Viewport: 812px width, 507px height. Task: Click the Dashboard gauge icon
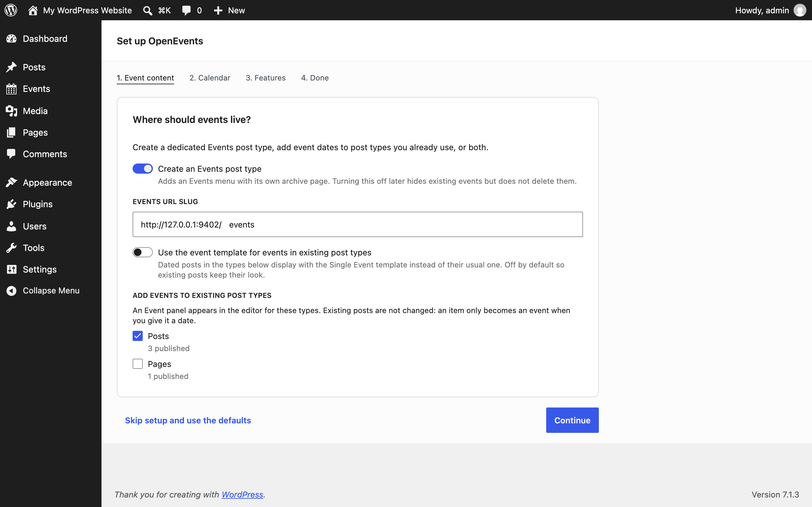tap(11, 39)
